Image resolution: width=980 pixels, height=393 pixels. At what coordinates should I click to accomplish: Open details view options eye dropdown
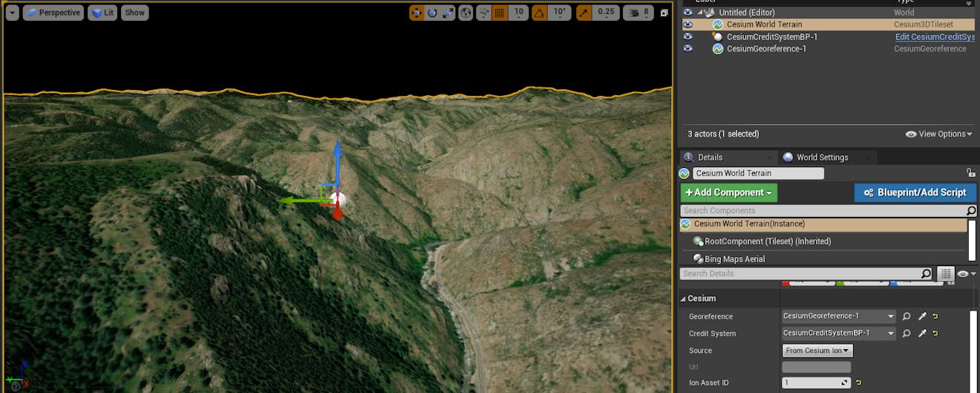[966, 273]
